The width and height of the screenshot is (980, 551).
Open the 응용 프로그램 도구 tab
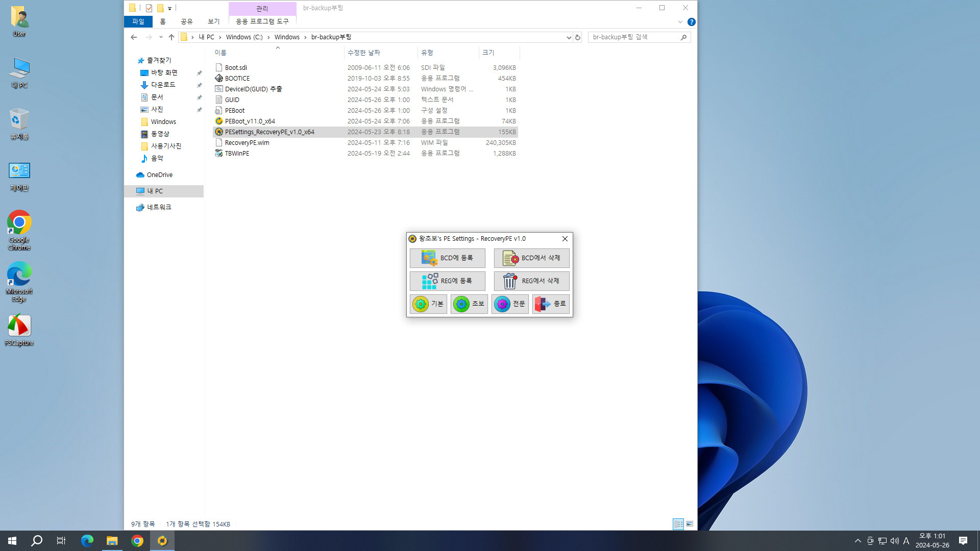pyautogui.click(x=262, y=21)
